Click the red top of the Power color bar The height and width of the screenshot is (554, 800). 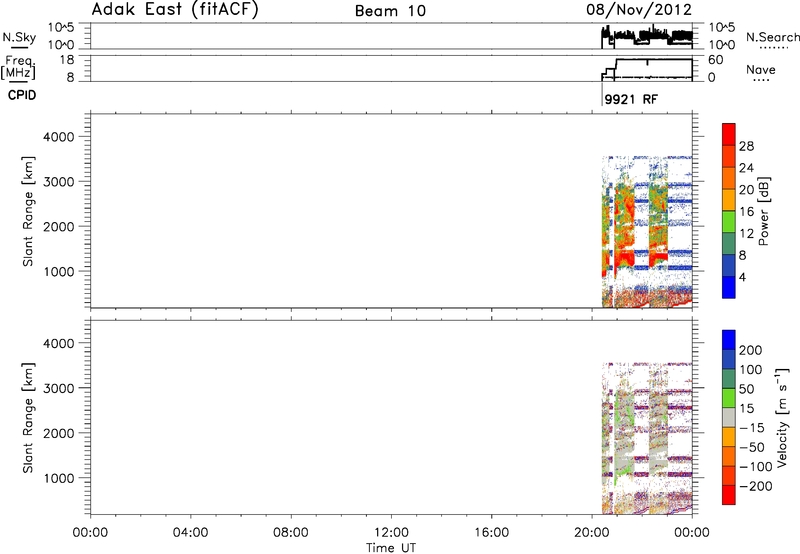(x=729, y=134)
